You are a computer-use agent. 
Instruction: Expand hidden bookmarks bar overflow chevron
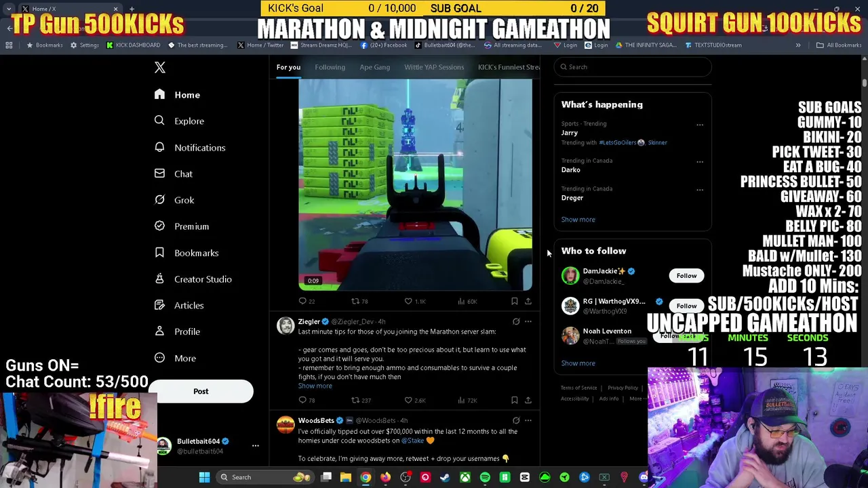pyautogui.click(x=798, y=45)
